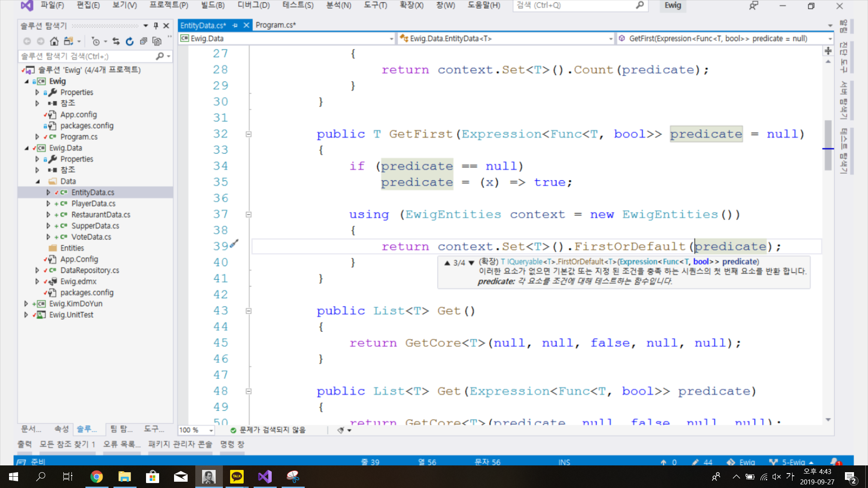The height and width of the screenshot is (488, 868).
Task: Click the Solution Explorer home icon
Action: (x=54, y=41)
